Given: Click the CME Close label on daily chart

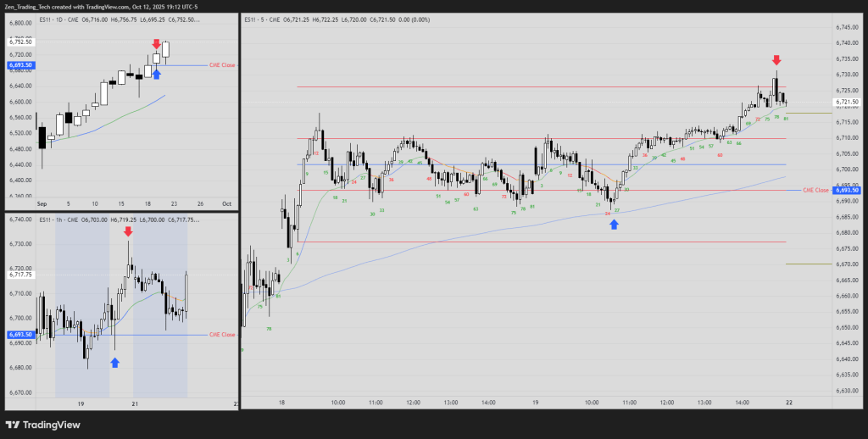Looking at the screenshot, I should click(x=221, y=65).
